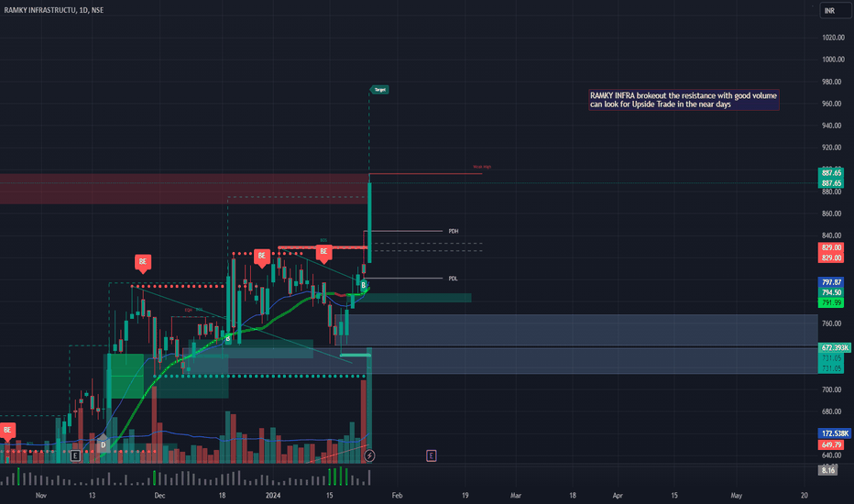Click 920.00 on the price scale

pos(833,148)
